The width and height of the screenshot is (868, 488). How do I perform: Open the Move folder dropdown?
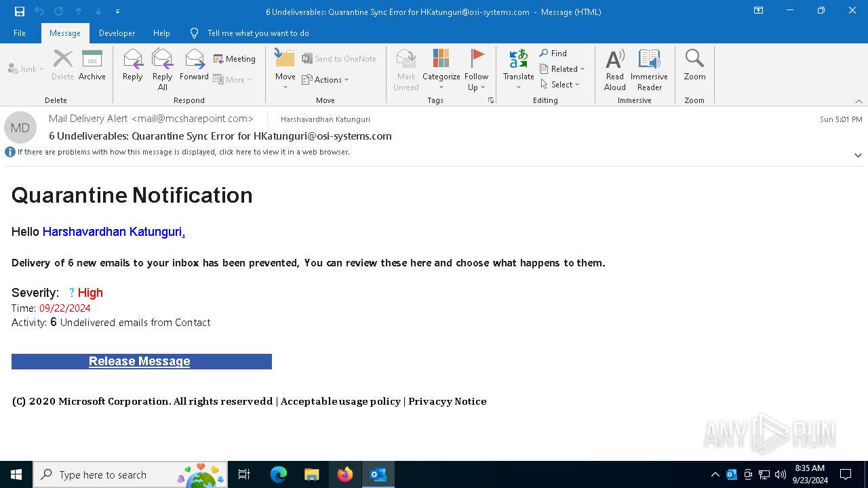(285, 69)
